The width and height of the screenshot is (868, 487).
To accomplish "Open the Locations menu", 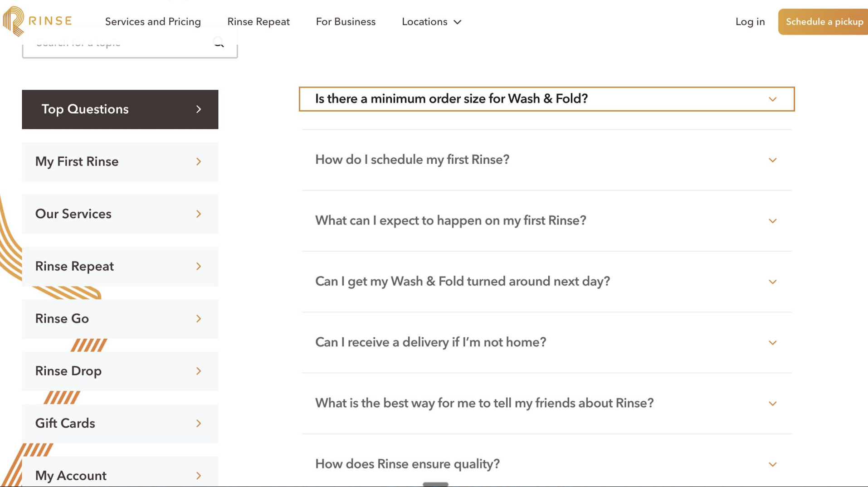I will coord(431,22).
